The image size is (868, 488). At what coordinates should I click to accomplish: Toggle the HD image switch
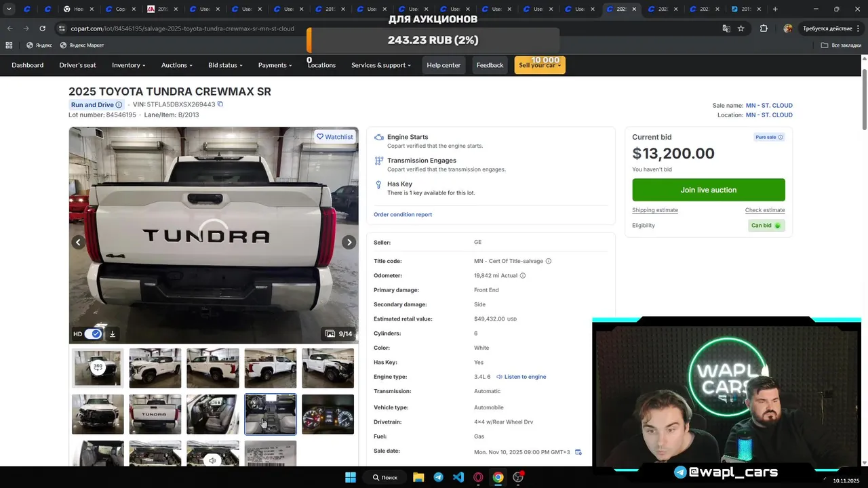94,333
